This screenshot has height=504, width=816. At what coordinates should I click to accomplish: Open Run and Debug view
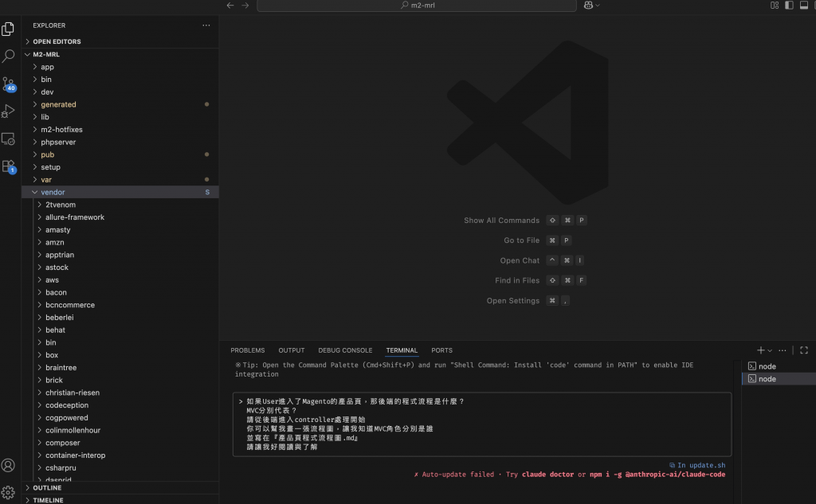(x=8, y=111)
